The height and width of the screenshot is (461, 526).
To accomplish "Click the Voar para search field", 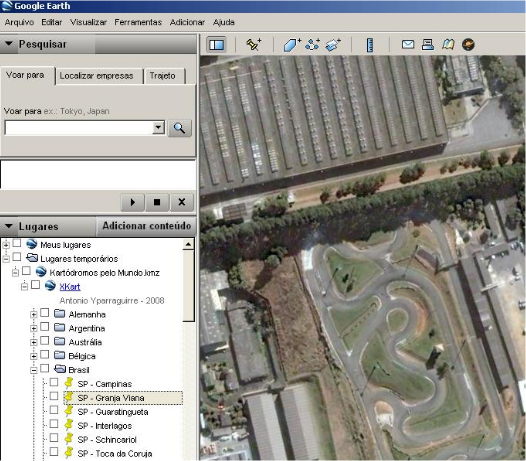I will click(79, 128).
